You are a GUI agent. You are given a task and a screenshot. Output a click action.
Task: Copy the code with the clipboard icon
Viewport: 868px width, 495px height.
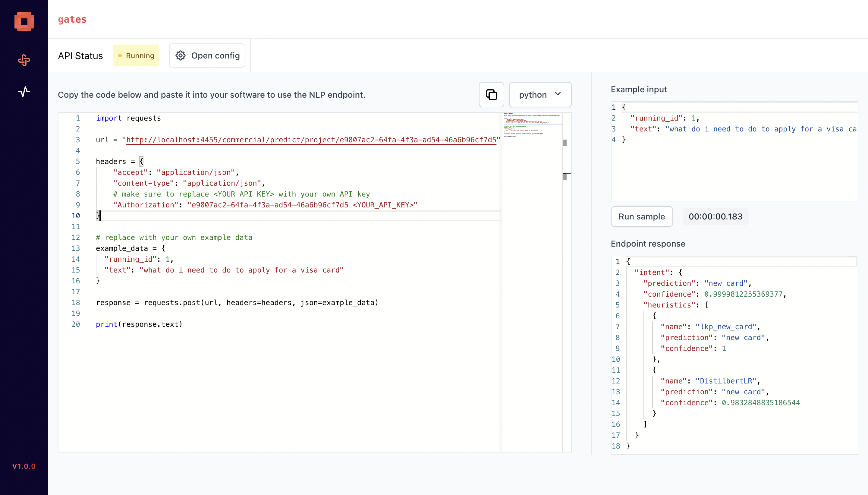pyautogui.click(x=491, y=95)
